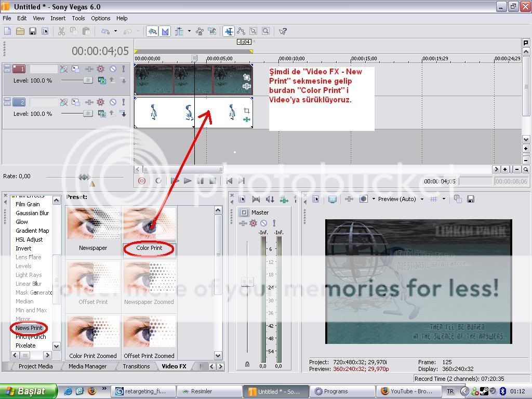Switch to the Project Media tab
Image resolution: width=532 pixels, height=399 pixels.
click(36, 366)
